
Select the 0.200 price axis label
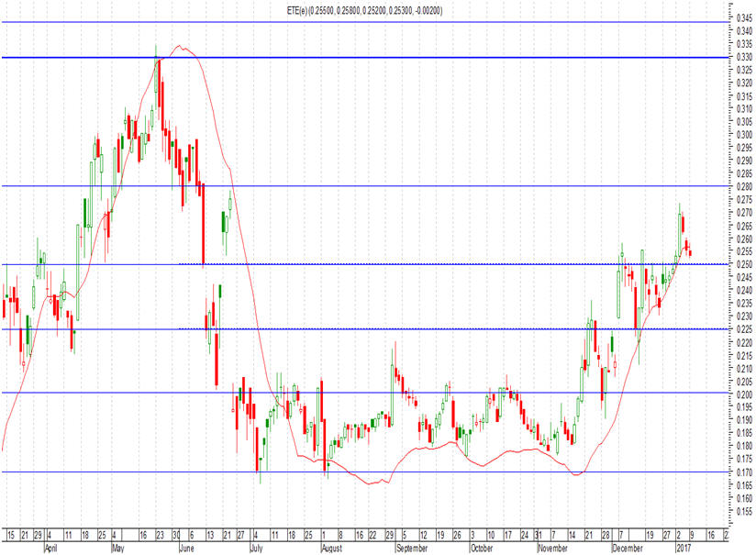(744, 394)
